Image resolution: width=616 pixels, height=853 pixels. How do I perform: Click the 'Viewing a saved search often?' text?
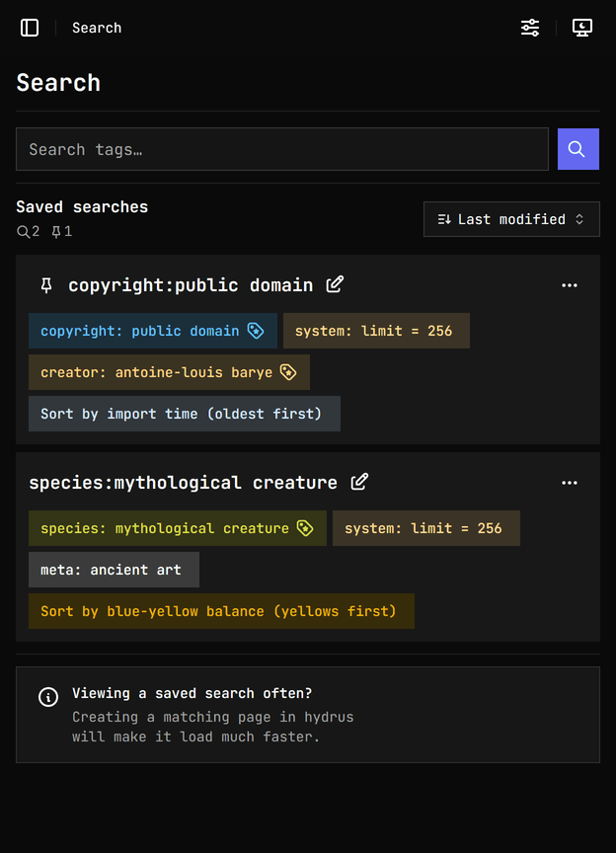tap(192, 693)
